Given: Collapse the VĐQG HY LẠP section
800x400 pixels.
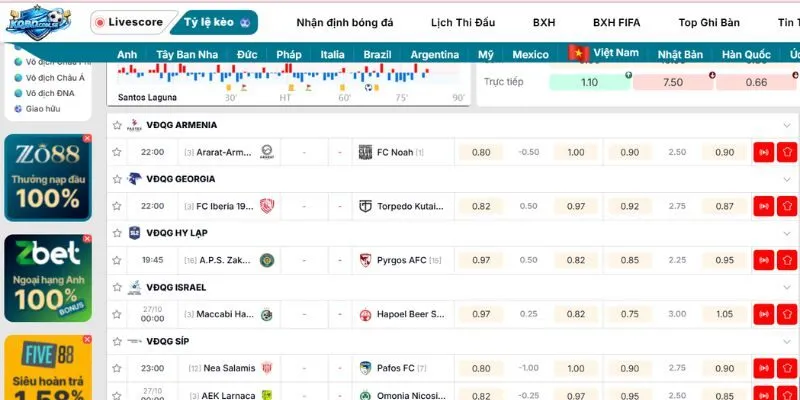Looking at the screenshot, I should 786,234.
